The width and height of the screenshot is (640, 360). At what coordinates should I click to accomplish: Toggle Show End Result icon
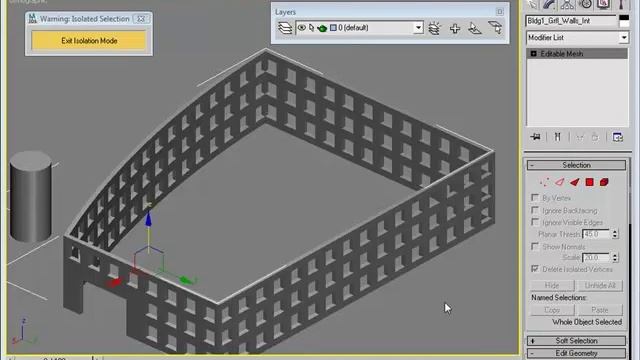(557, 137)
